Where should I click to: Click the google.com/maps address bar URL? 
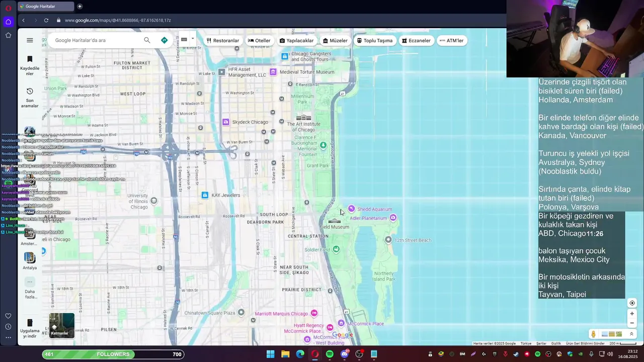pyautogui.click(x=118, y=20)
